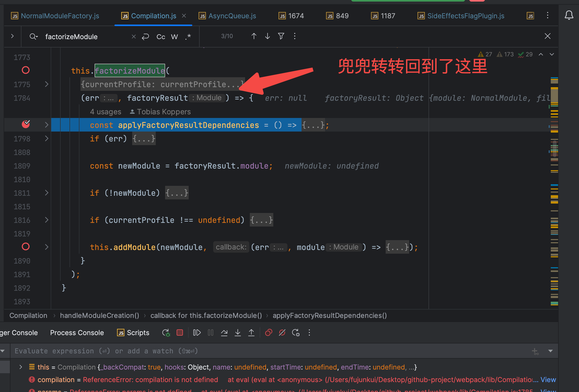Toggle Words (W) search option

(174, 37)
